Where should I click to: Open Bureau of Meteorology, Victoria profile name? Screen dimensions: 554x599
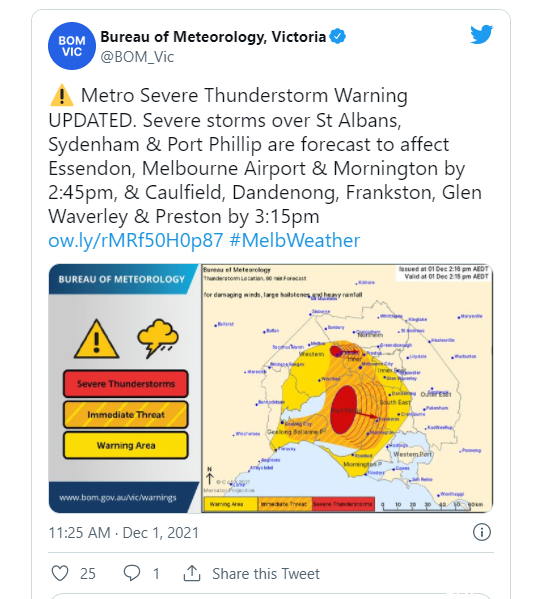[213, 37]
